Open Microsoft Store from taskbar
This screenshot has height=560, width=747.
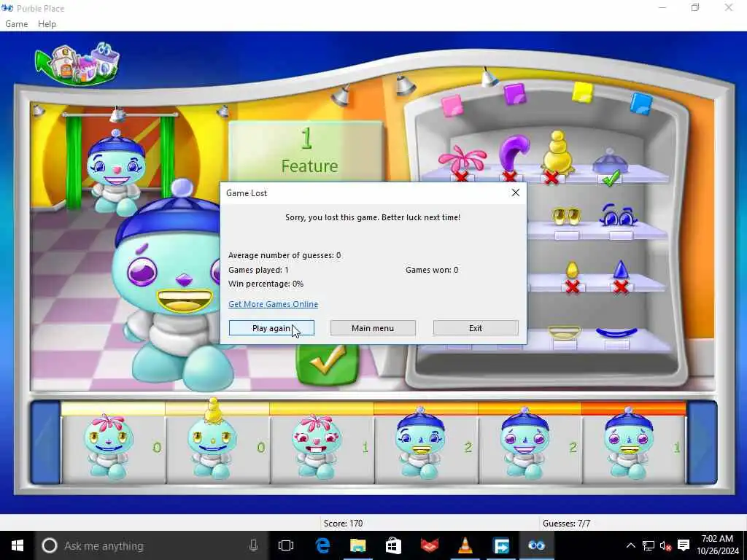click(393, 545)
